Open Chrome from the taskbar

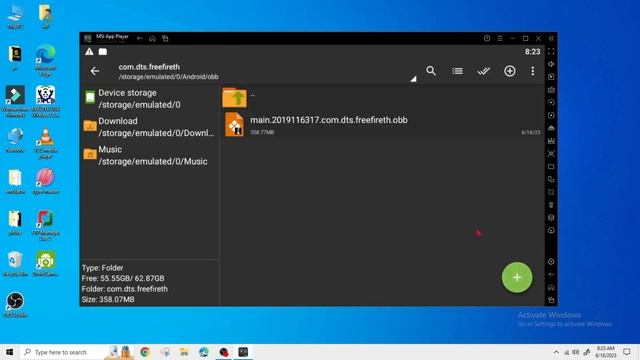(145, 352)
